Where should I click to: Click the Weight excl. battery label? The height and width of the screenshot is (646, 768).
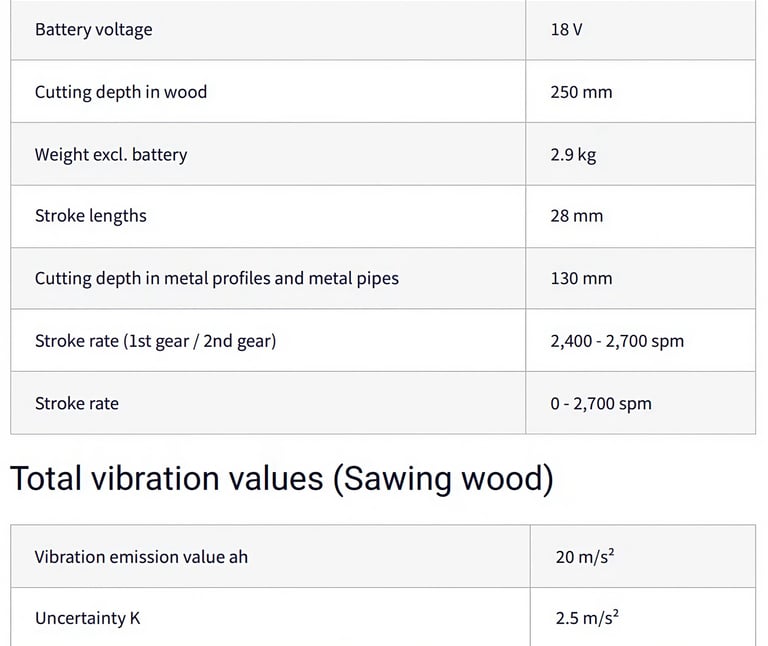[x=111, y=155]
